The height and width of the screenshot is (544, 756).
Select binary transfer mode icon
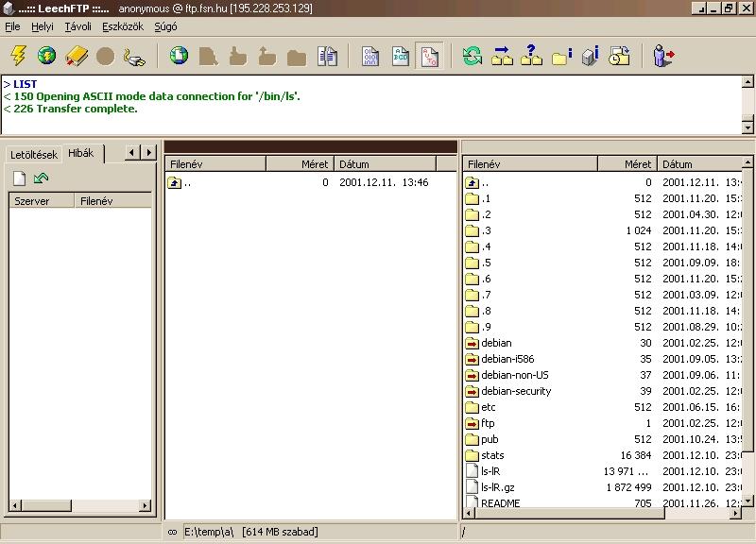point(370,57)
